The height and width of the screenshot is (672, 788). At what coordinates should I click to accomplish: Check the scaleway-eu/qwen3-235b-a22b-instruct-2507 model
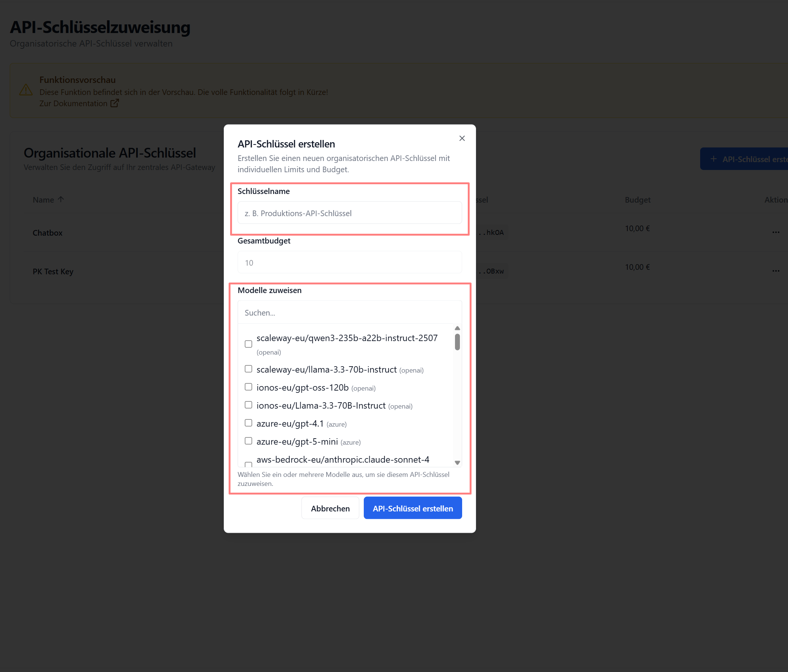[x=249, y=344]
